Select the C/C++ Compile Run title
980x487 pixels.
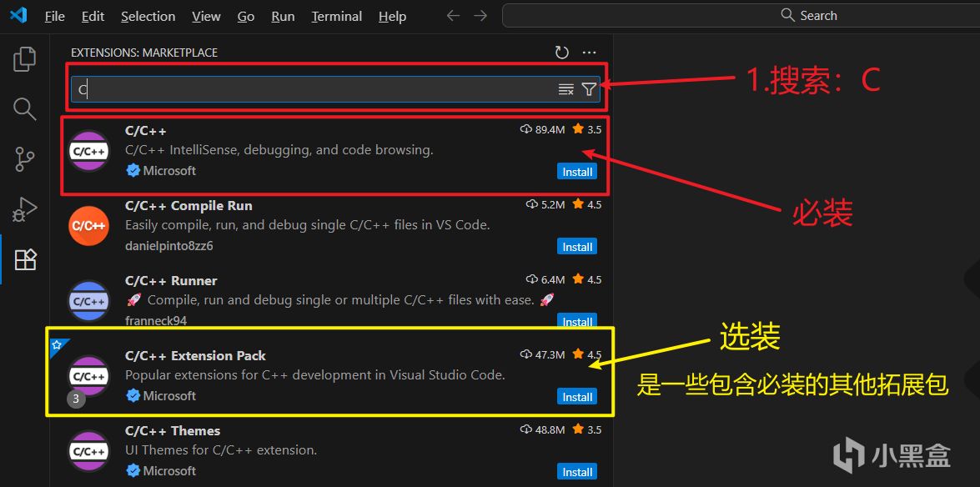[x=188, y=206]
